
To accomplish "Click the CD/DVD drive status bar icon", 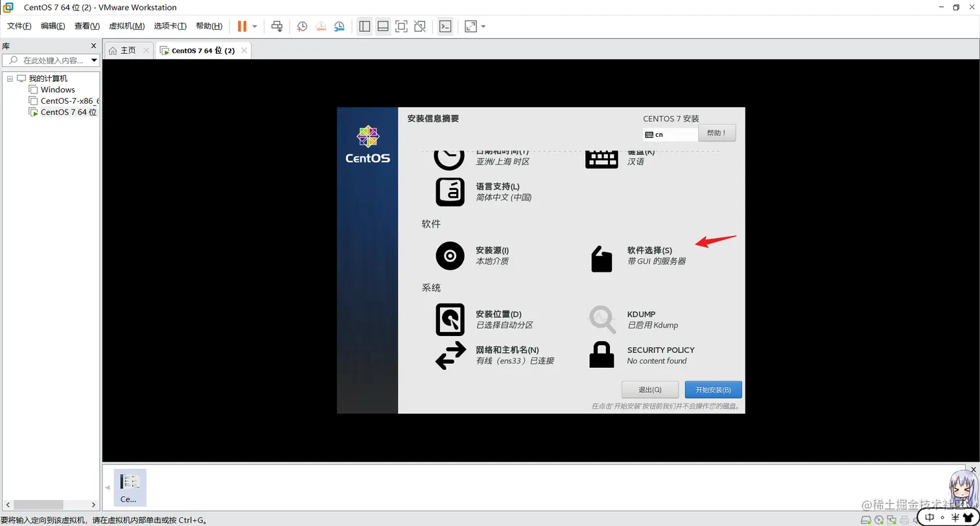I will 878,520.
